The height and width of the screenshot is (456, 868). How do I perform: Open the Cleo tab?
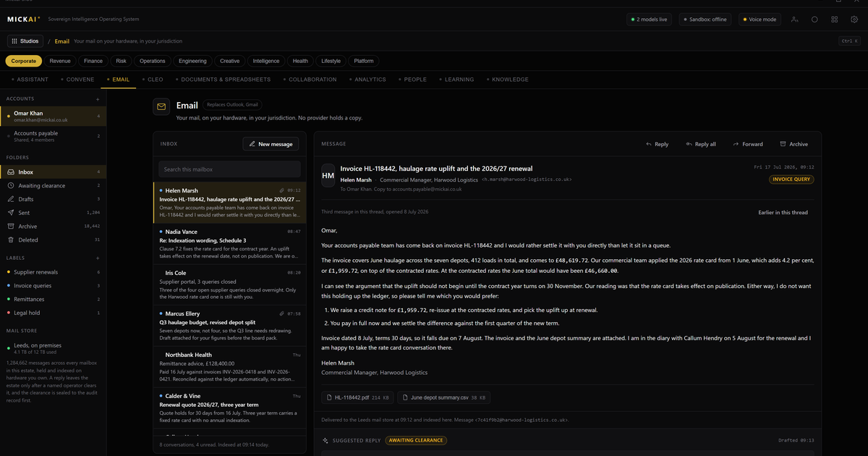pos(153,80)
